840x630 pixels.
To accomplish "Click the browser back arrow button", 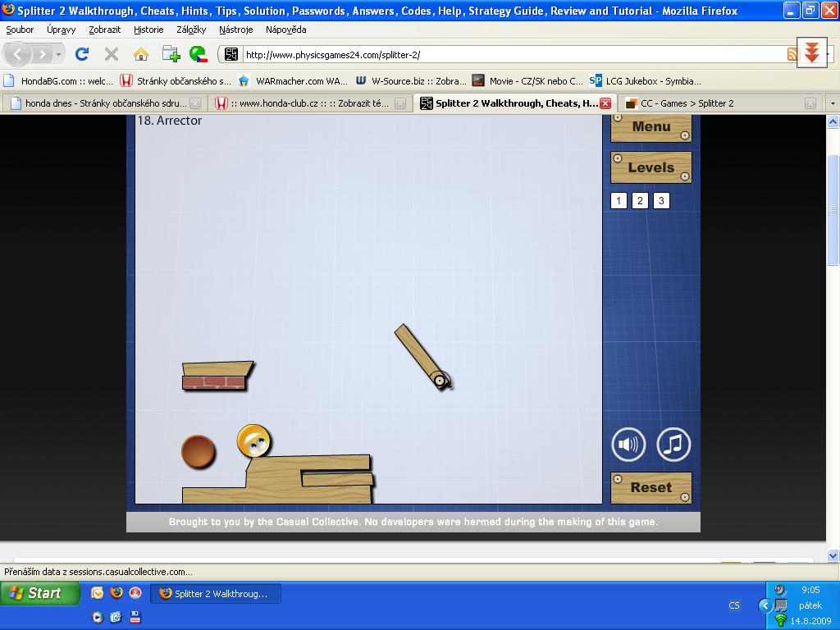I will coord(18,54).
